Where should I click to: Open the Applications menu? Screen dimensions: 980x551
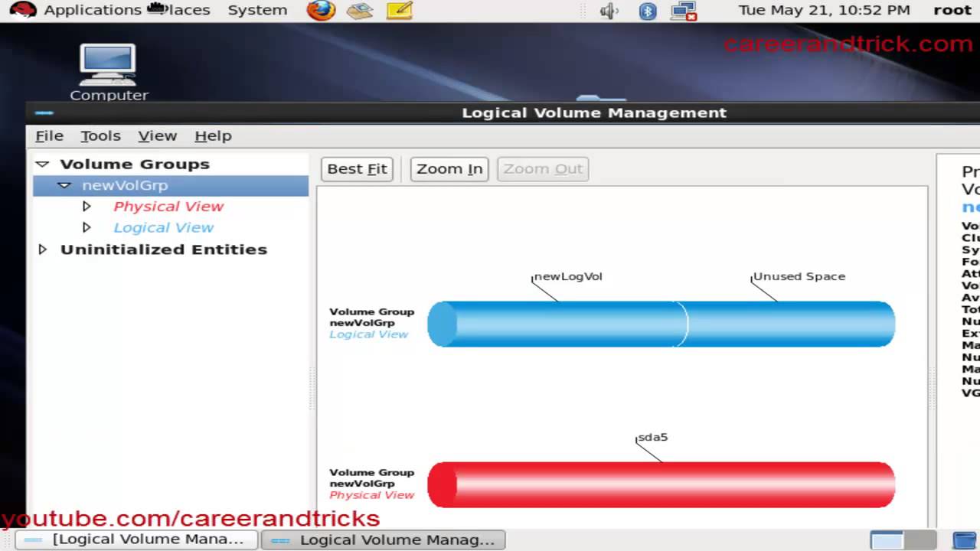[93, 10]
